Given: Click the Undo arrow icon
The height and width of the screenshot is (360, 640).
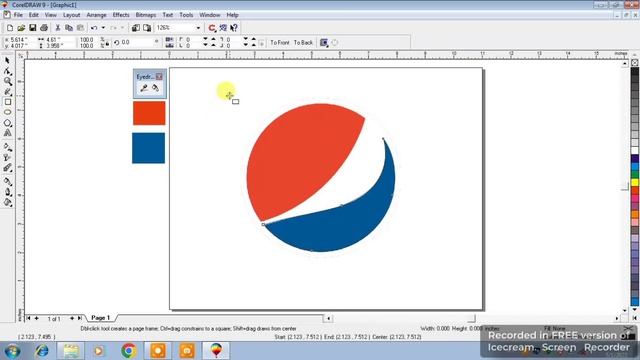Looking at the screenshot, I should pyautogui.click(x=94, y=28).
